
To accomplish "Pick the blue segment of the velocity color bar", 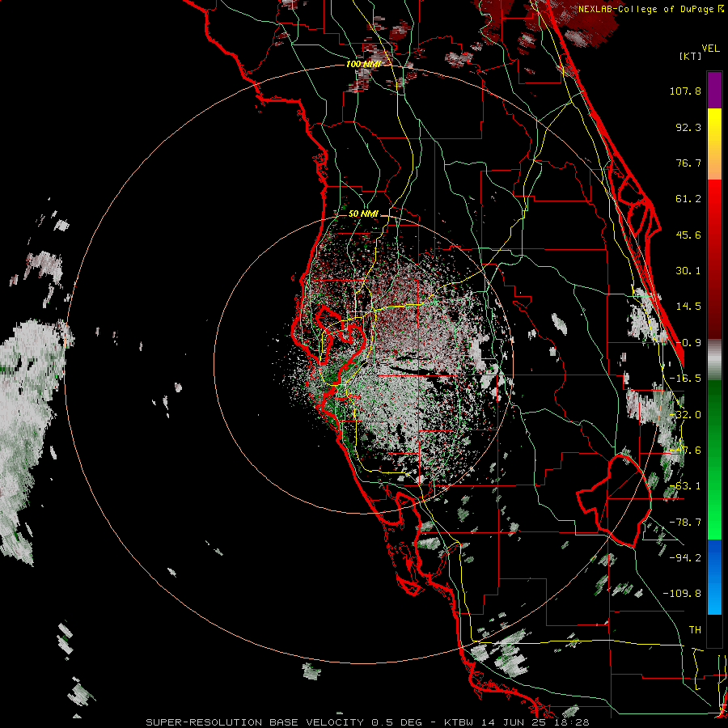I will click(x=714, y=577).
